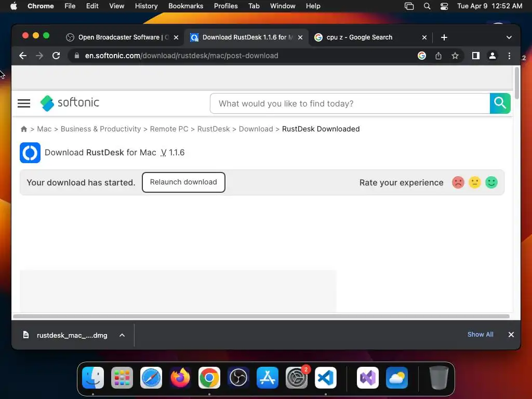532x399 pixels.
Task: Click the address bar URL
Action: click(181, 56)
